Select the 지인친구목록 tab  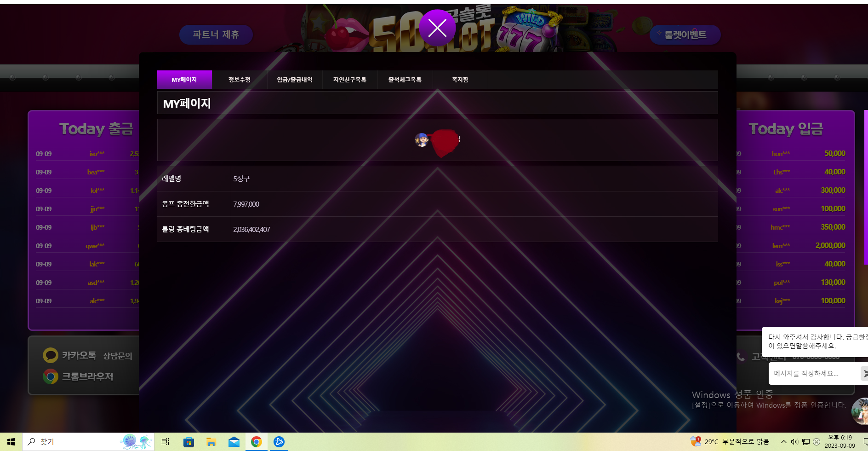(350, 80)
